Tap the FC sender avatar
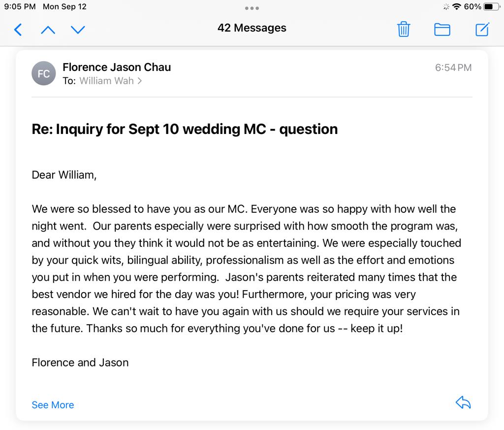 tap(44, 74)
